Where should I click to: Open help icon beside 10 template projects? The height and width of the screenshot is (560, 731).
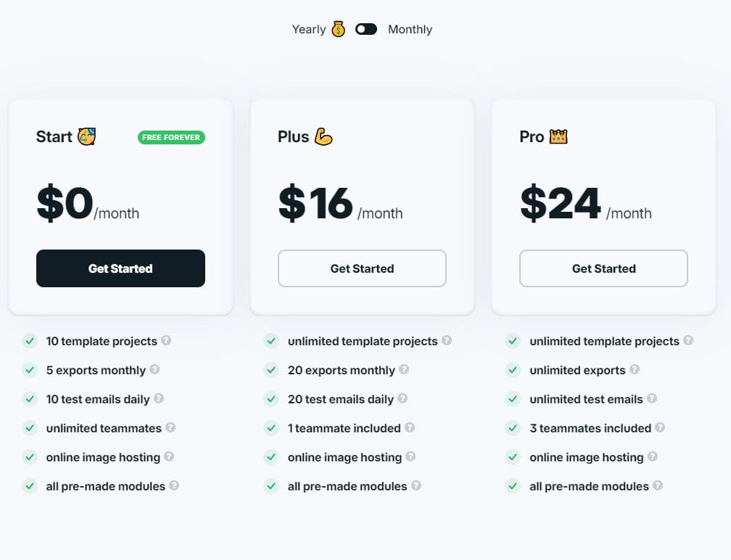click(166, 340)
